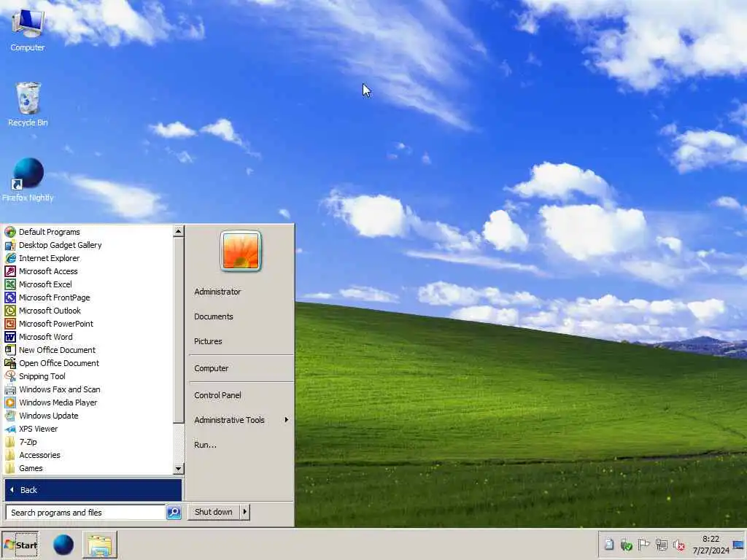Click green shield security tray icon

coord(626,545)
